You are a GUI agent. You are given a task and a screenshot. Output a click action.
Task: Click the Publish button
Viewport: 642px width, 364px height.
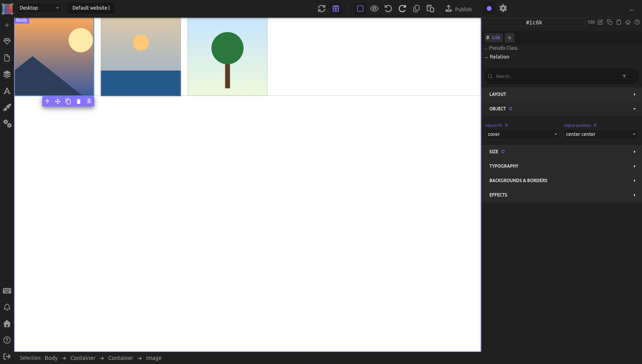tap(459, 9)
